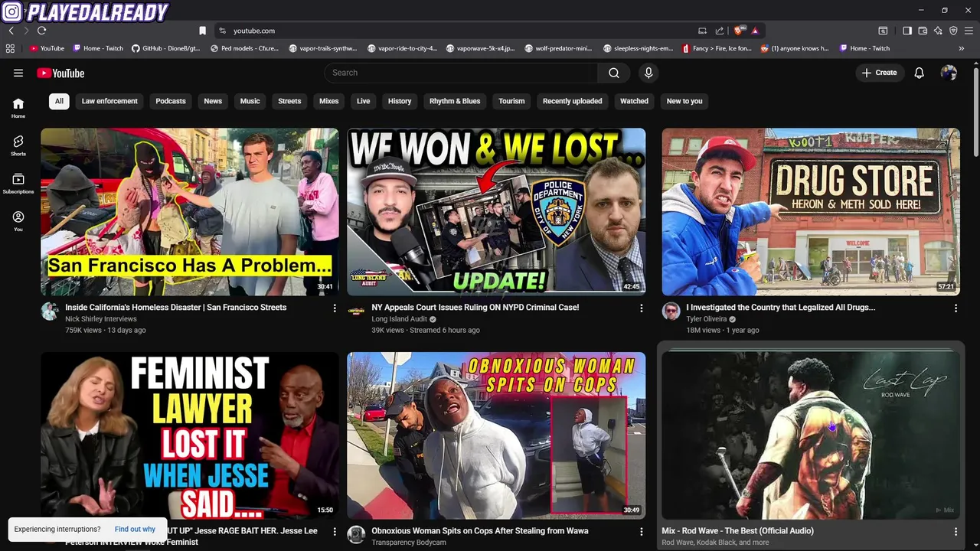
Task: Reload the page in the browser
Action: coord(41,31)
